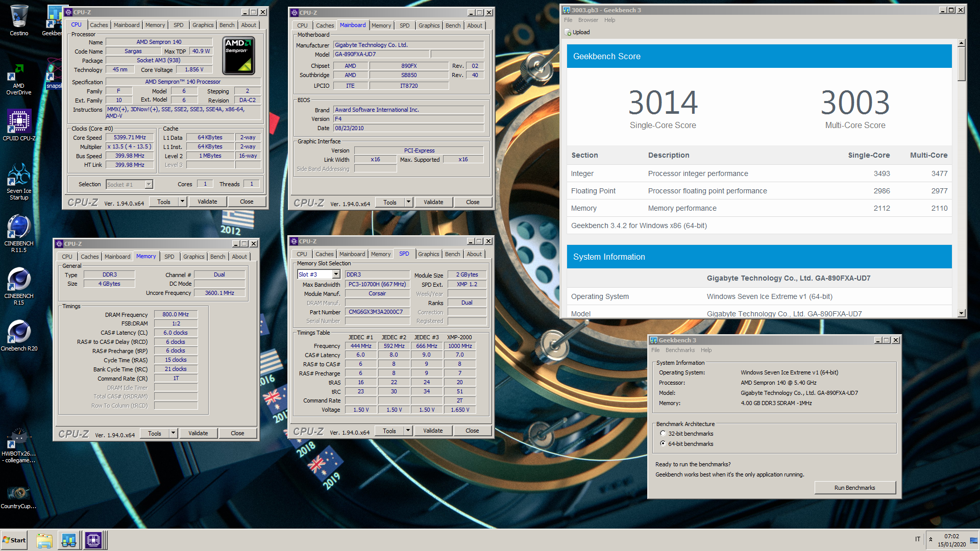Click the CPU-Z title icon of the Memory window
Image resolution: width=980 pixels, height=551 pixels.
pyautogui.click(x=59, y=244)
